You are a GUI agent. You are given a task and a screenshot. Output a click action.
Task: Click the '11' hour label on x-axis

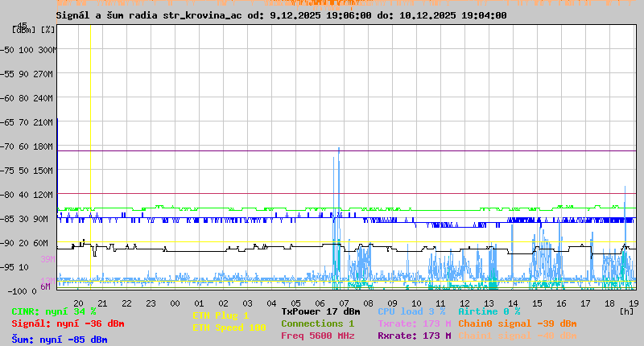[440, 303]
